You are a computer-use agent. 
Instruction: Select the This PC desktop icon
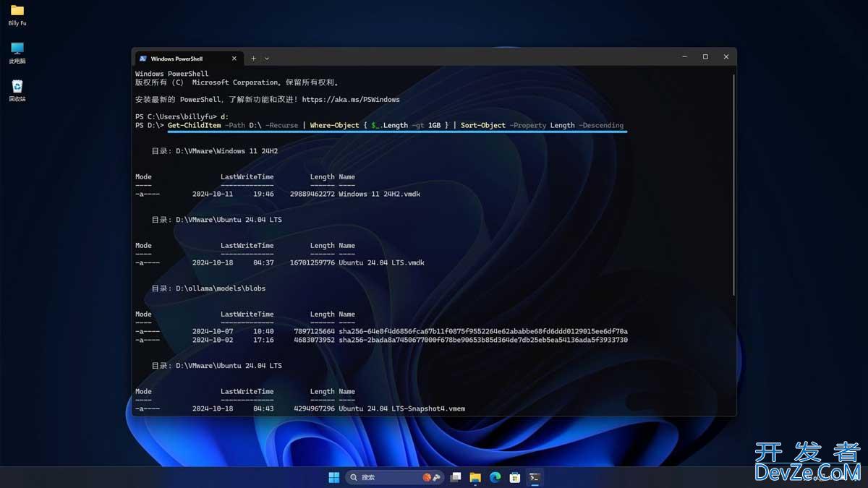coord(17,53)
